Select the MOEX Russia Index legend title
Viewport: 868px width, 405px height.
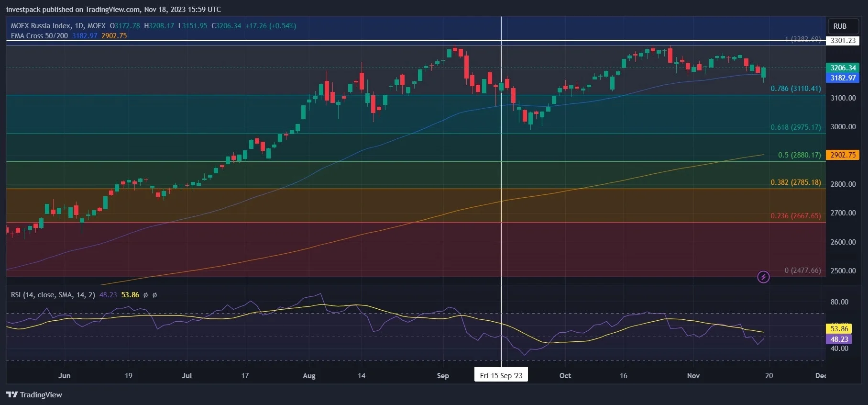coord(58,26)
